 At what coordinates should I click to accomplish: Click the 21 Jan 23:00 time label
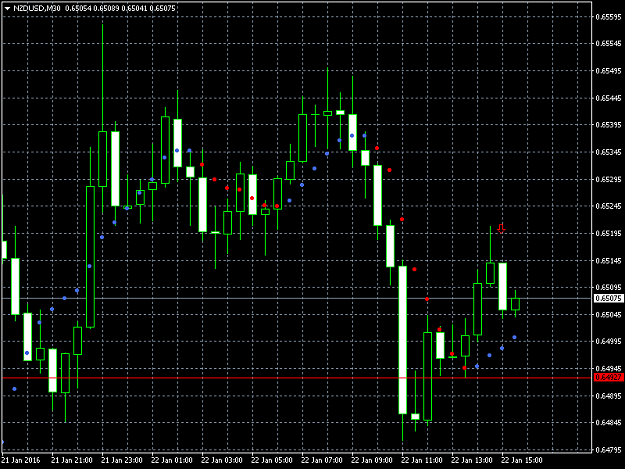[x=122, y=460]
